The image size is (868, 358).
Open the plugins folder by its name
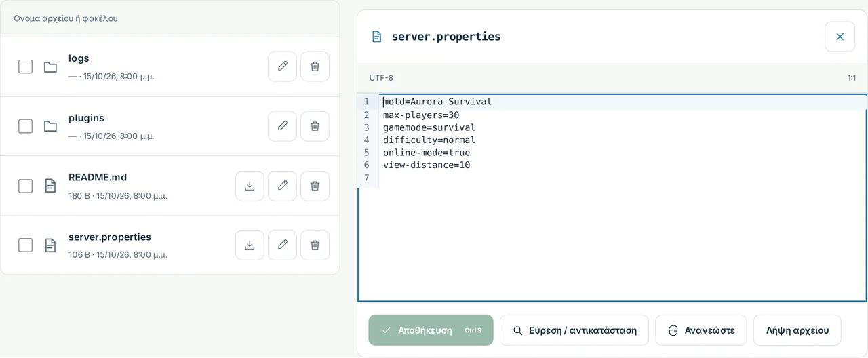click(x=86, y=118)
